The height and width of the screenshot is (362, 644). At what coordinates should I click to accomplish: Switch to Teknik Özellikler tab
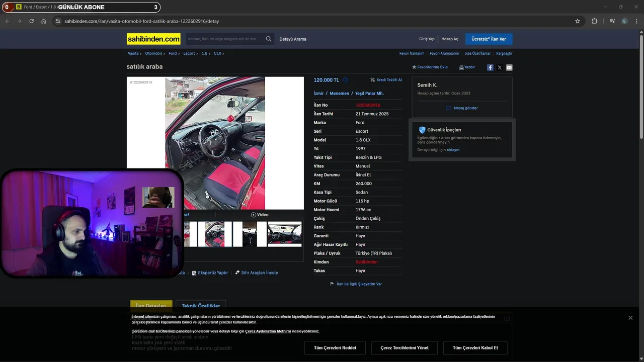coord(201,306)
